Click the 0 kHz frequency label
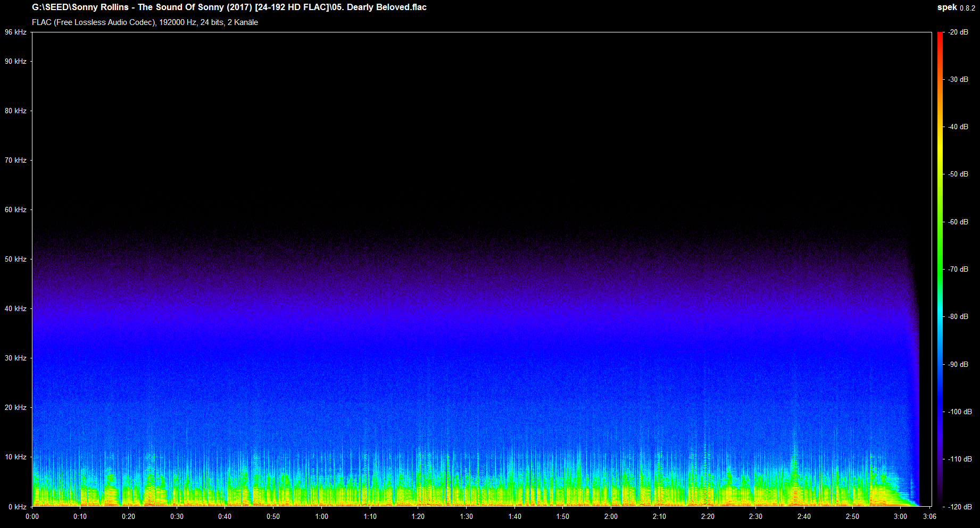The image size is (980, 528). pos(16,507)
